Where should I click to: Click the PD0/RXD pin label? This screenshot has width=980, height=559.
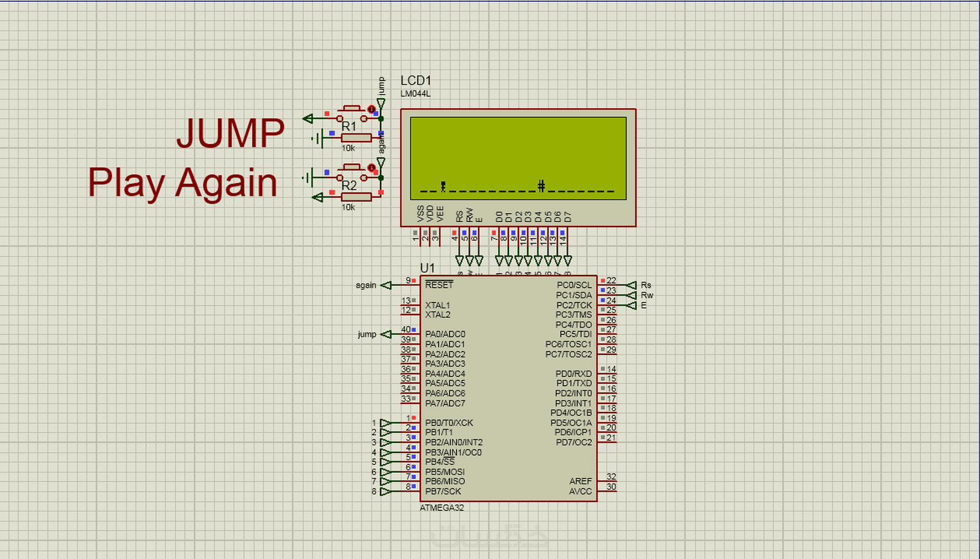(x=574, y=374)
